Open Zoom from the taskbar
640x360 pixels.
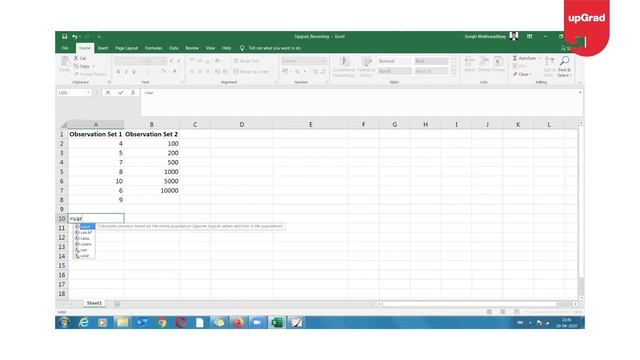tap(258, 322)
